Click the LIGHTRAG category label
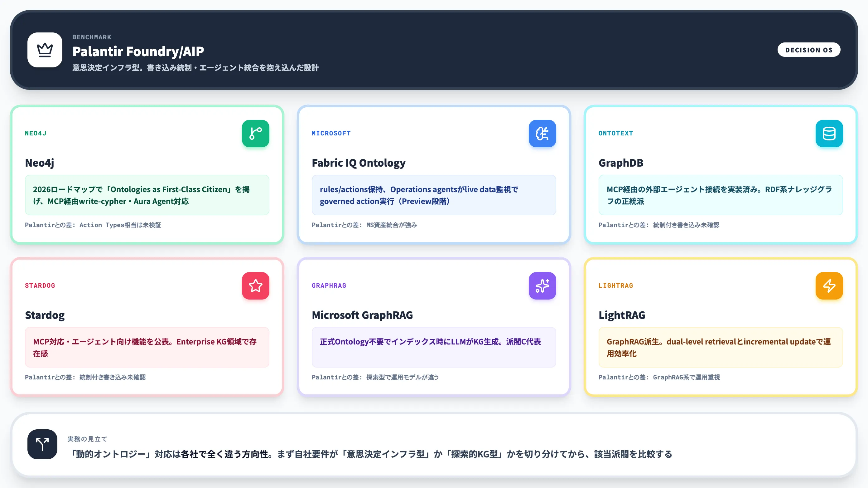 616,285
